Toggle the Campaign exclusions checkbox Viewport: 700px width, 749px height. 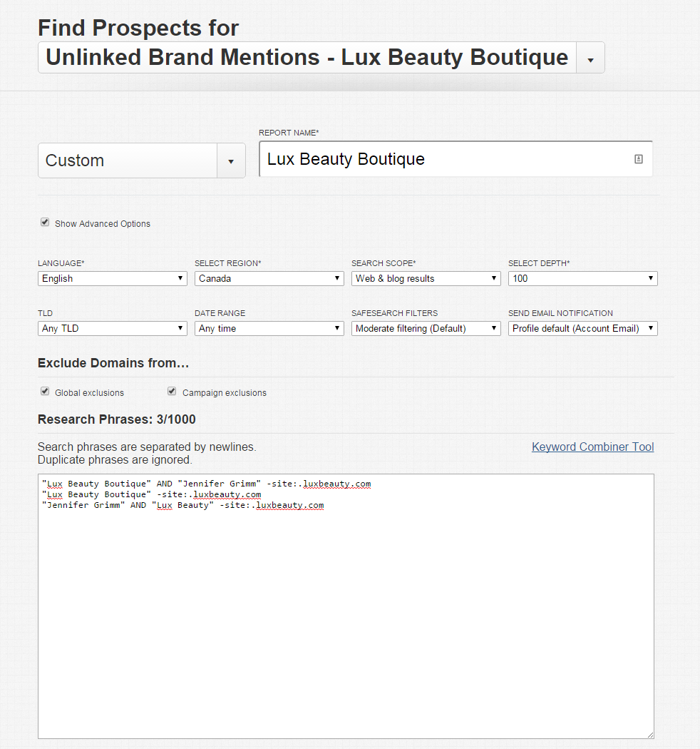(x=172, y=392)
